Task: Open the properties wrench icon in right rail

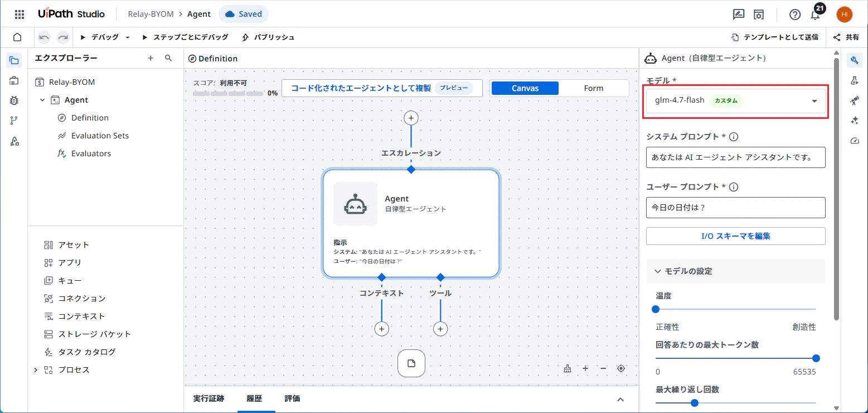Action: click(854, 60)
